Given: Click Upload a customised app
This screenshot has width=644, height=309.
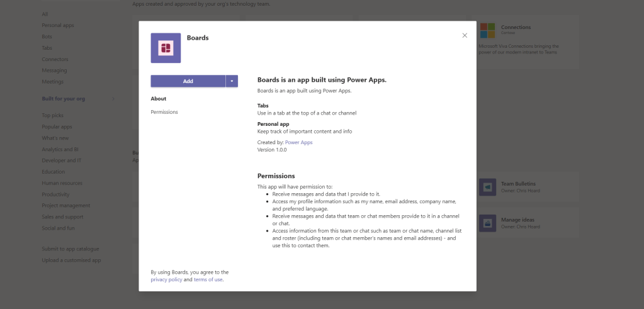Looking at the screenshot, I should [x=71, y=260].
